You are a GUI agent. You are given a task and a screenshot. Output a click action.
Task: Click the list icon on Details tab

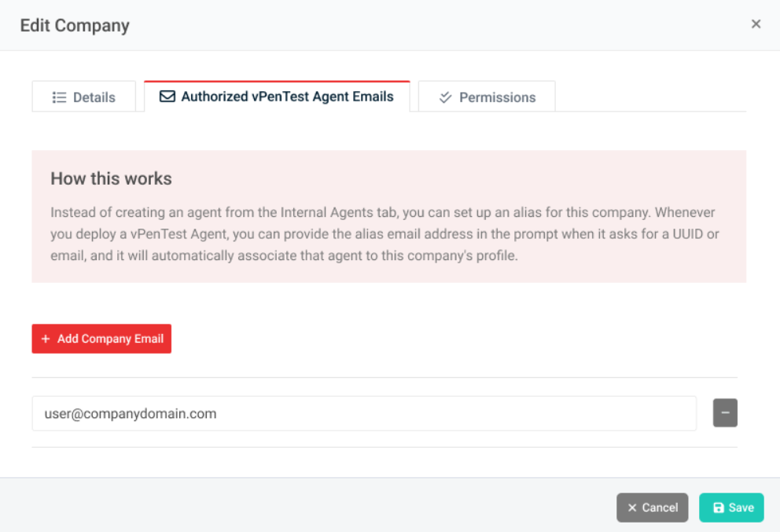point(59,97)
